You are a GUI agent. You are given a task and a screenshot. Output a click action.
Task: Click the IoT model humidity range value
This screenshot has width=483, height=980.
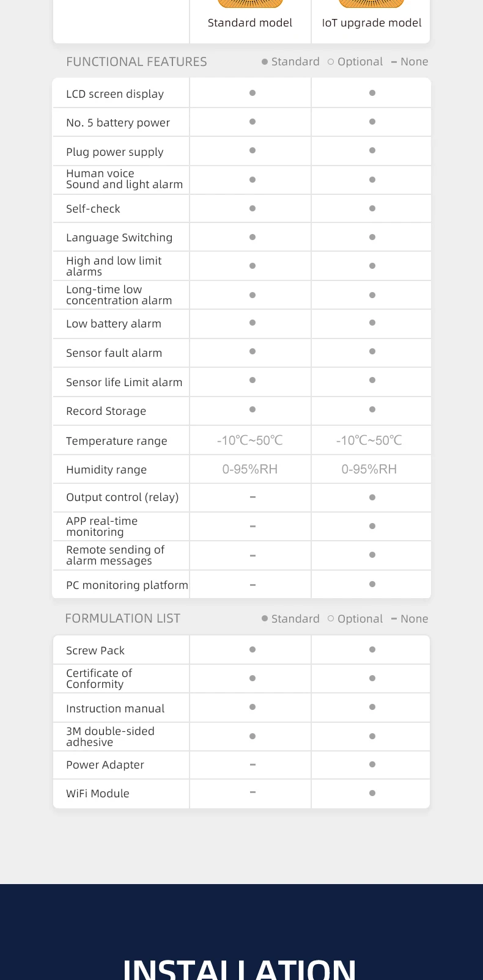(369, 469)
